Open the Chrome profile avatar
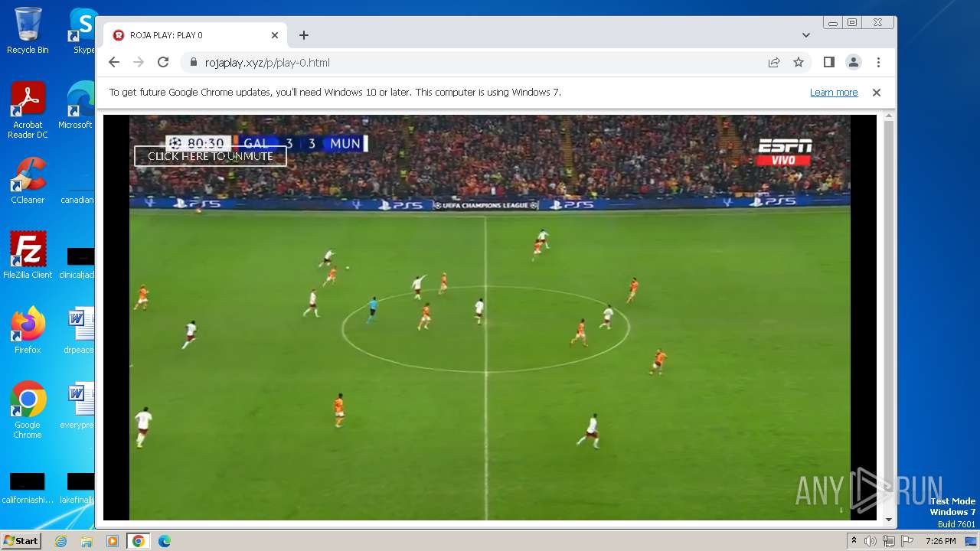The height and width of the screenshot is (551, 980). point(854,63)
